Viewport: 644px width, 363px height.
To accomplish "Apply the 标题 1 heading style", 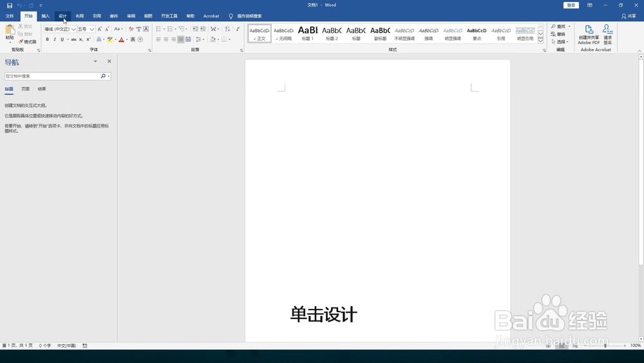I will pos(308,34).
